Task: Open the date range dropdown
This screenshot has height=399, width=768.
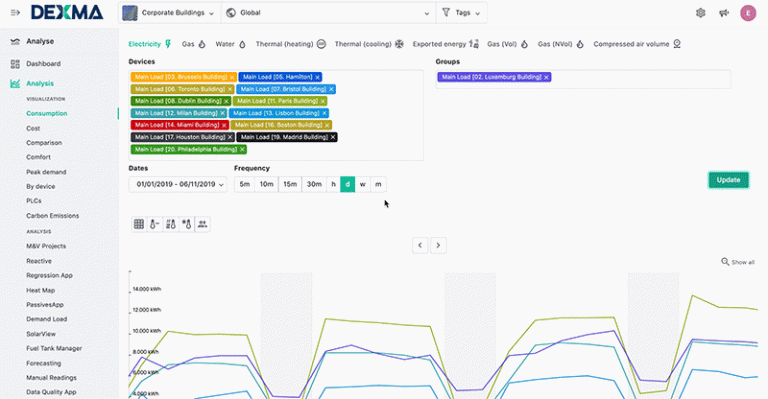Action: (x=178, y=185)
